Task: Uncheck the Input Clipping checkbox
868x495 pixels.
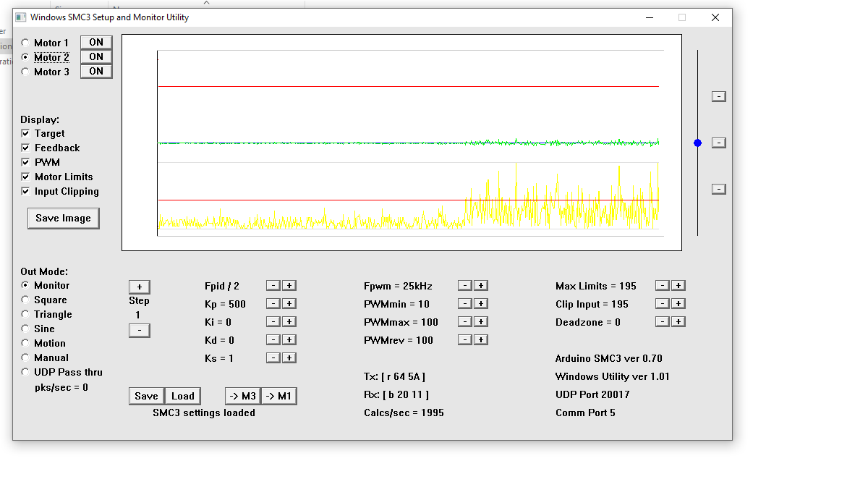Action: [25, 191]
